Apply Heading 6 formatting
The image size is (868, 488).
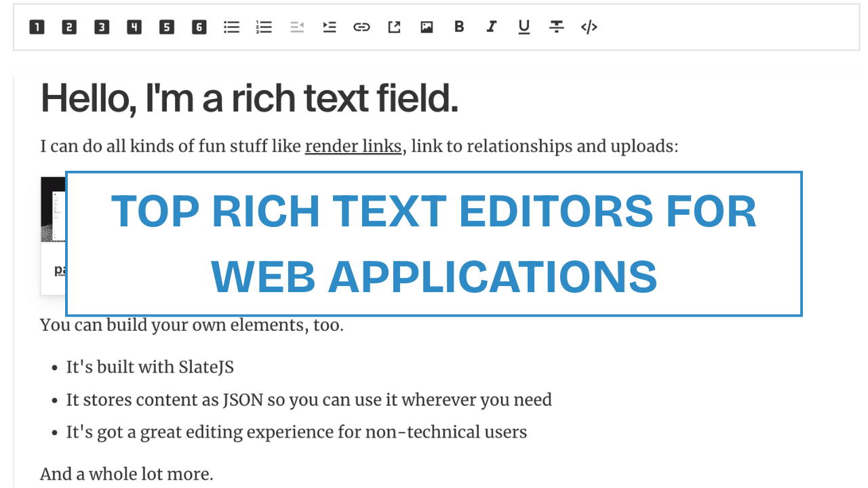(199, 27)
